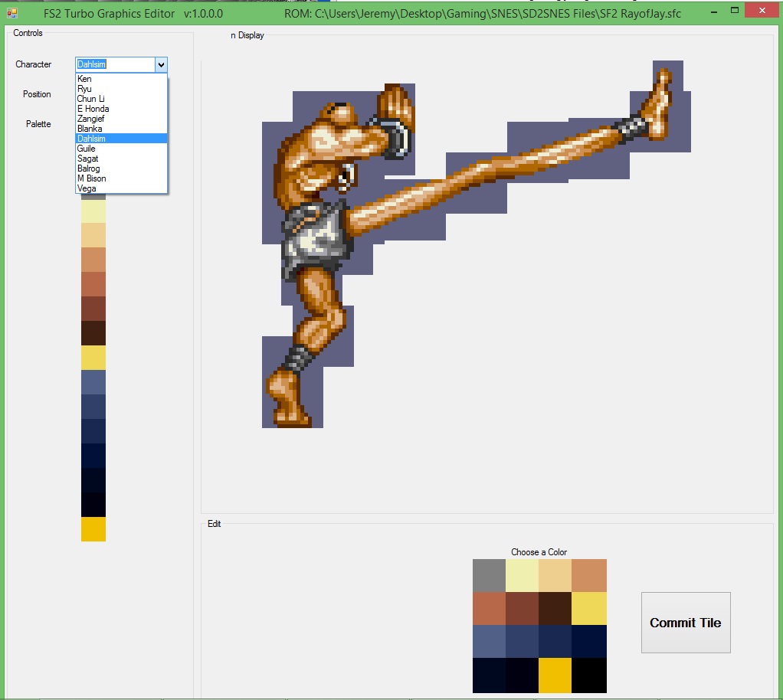
Task: Maximize the FS2 Turbo Graphics Editor window
Action: pos(735,10)
